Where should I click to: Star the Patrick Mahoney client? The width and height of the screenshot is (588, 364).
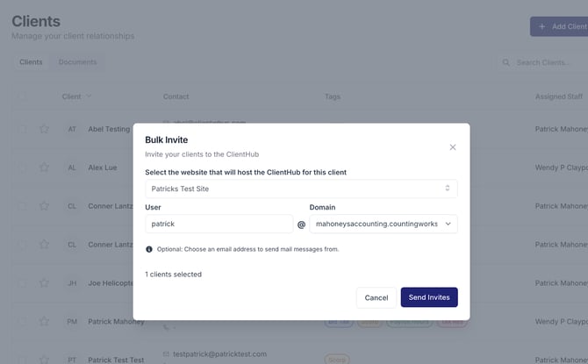point(44,322)
